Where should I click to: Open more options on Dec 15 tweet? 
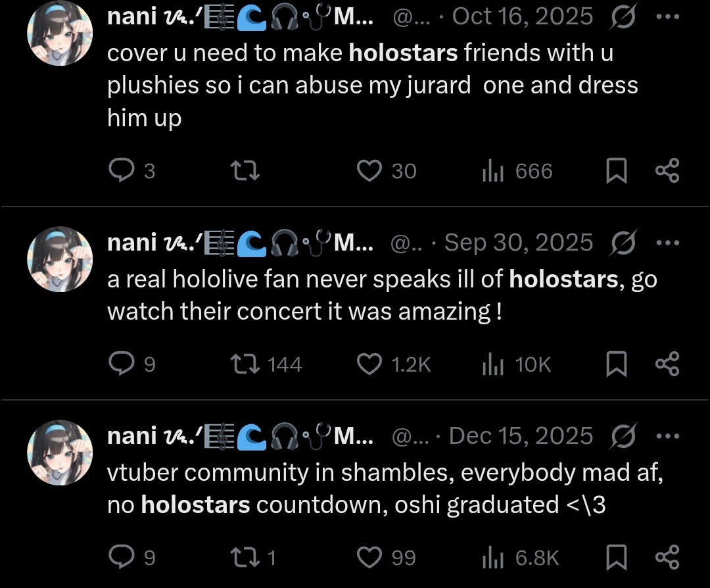click(667, 436)
